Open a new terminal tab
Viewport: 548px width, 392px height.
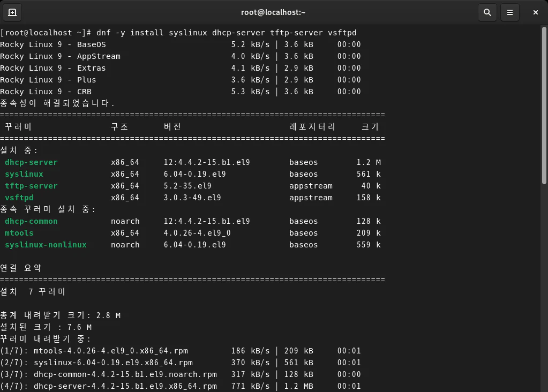click(12, 12)
